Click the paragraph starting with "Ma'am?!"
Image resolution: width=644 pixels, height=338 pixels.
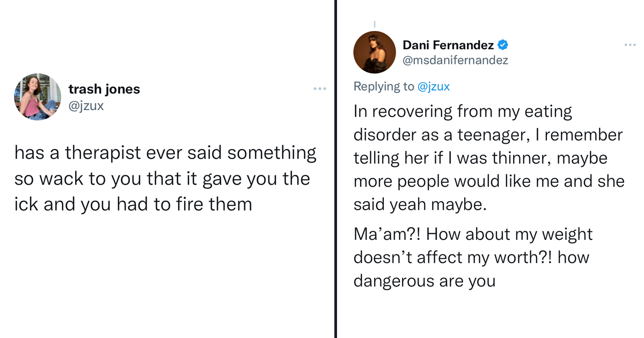click(x=473, y=258)
